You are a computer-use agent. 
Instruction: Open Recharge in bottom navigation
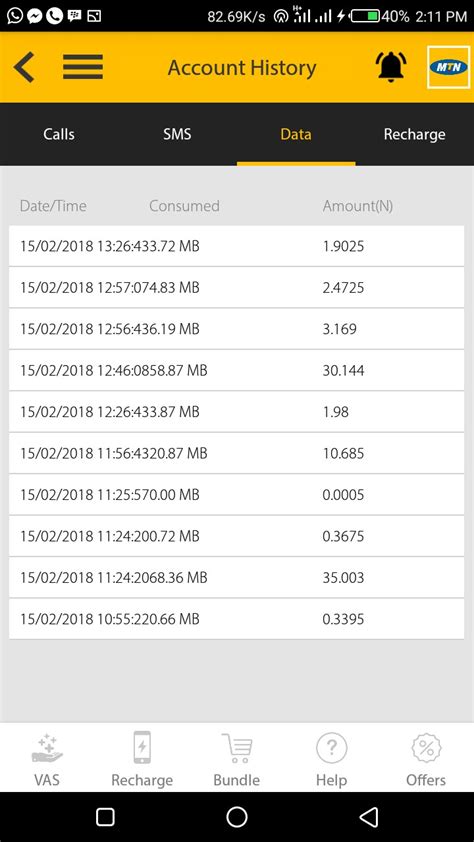click(142, 759)
